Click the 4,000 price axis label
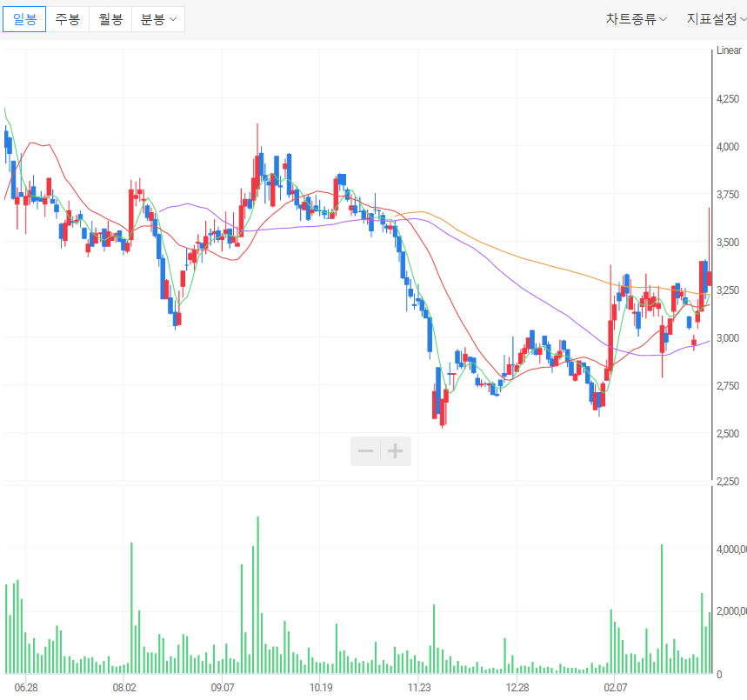747x700 pixels. click(x=728, y=146)
